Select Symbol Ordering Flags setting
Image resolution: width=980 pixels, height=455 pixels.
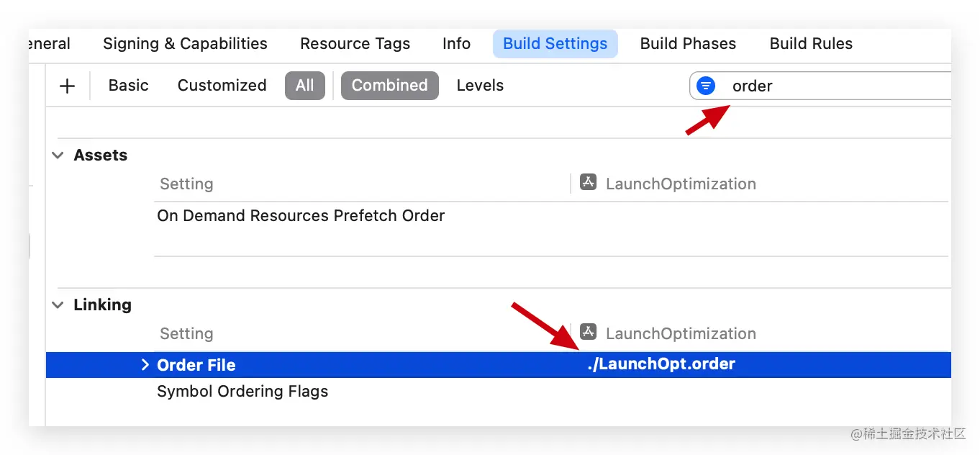242,392
